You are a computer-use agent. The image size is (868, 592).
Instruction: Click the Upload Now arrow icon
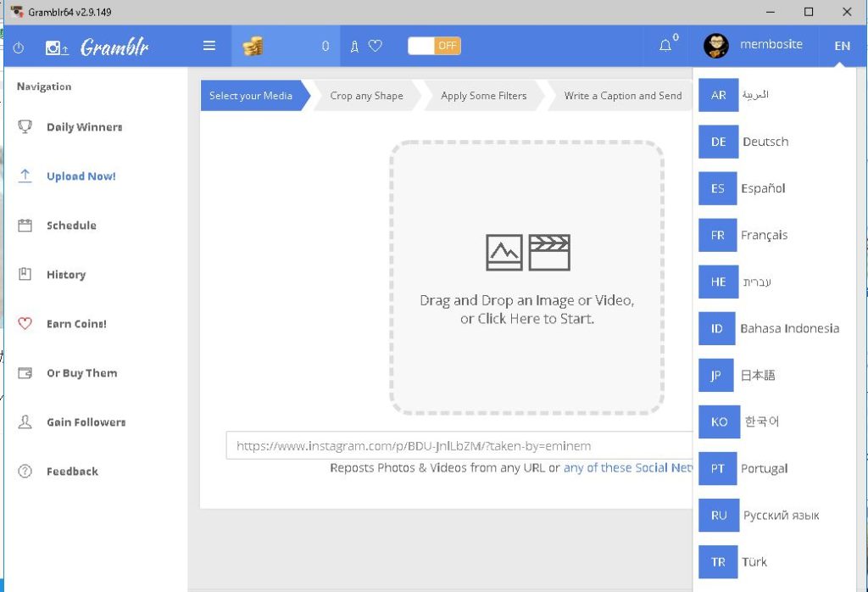(x=25, y=176)
